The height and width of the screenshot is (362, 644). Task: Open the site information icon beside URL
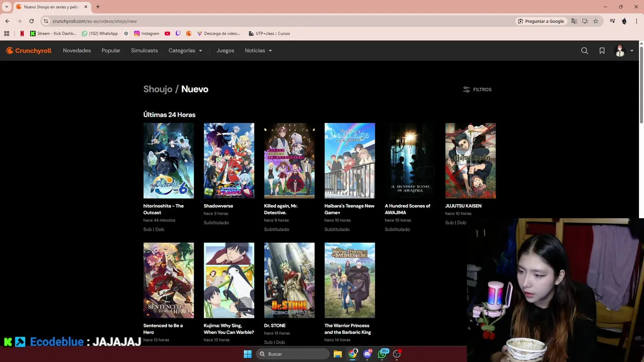point(46,21)
